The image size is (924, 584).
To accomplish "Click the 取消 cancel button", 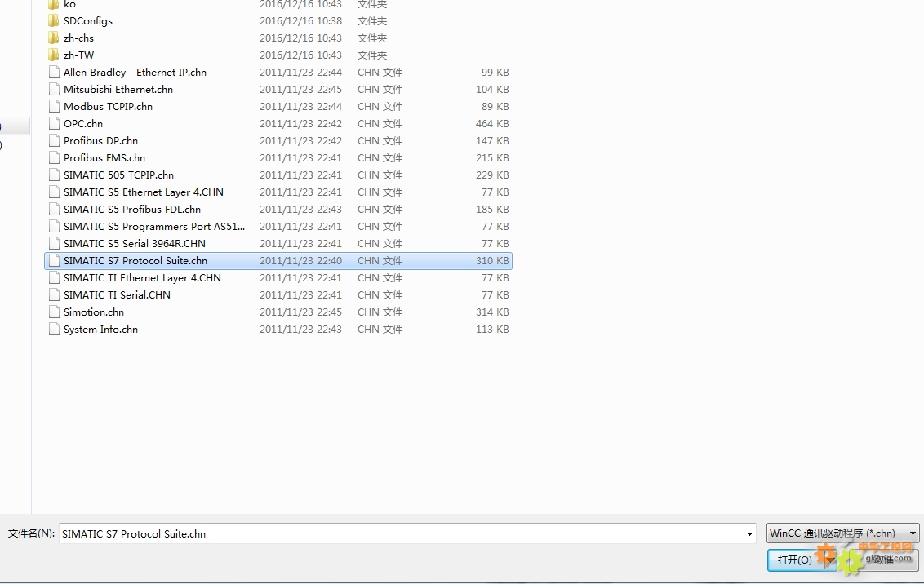I will pyautogui.click(x=883, y=560).
